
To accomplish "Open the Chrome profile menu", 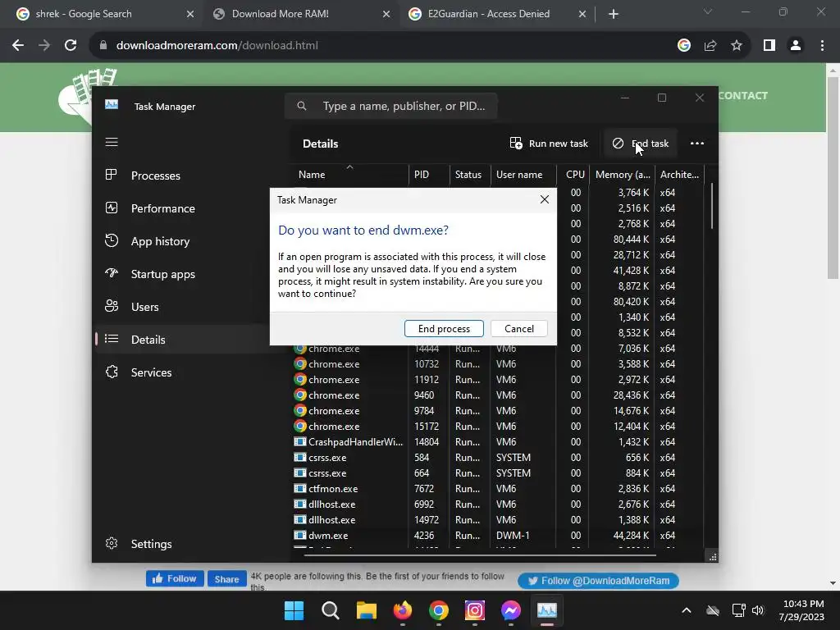I will [x=796, y=46].
